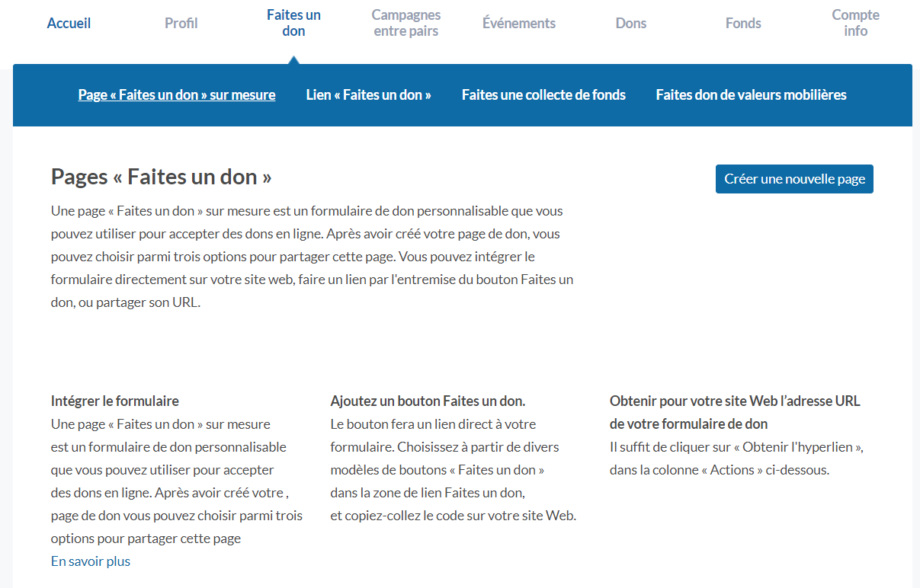The height and width of the screenshot is (588, 920).
Task: Follow the En savoir plus link
Action: 91,561
